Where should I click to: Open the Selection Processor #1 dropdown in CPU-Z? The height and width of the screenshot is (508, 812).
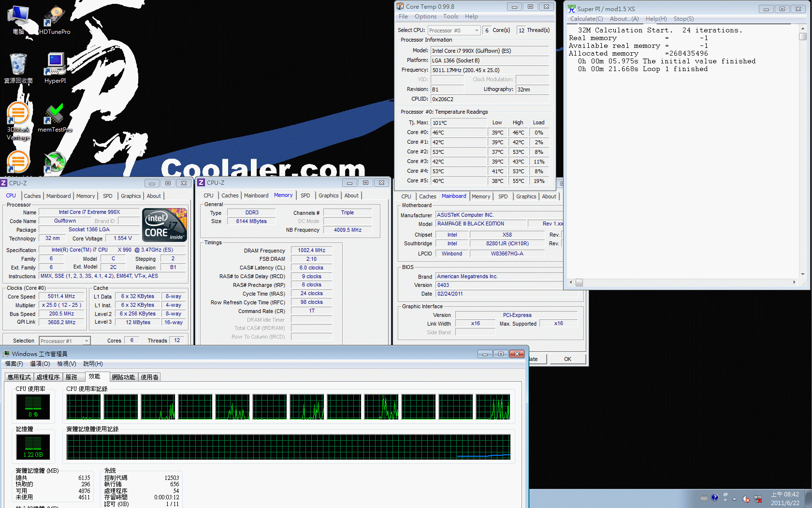(x=64, y=341)
